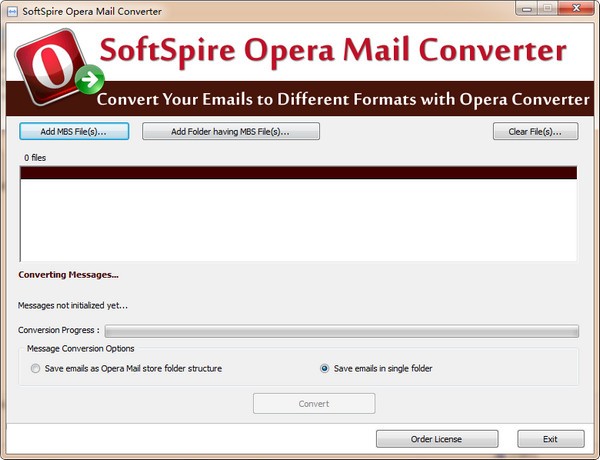Close the converter window
Screen dimensions: 600x460
pos(576,8)
